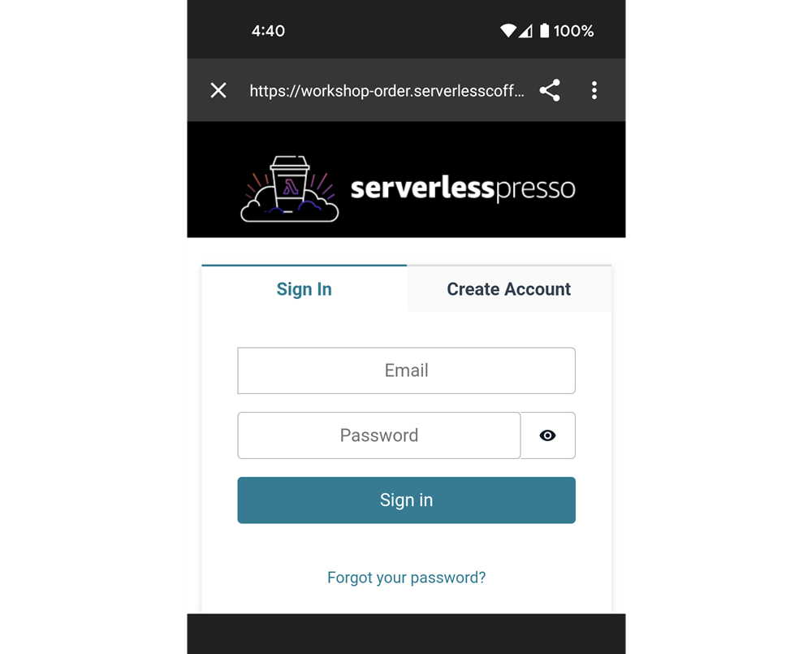Viewport: 812px width, 654px height.
Task: Tap the share icon in toolbar
Action: point(550,90)
